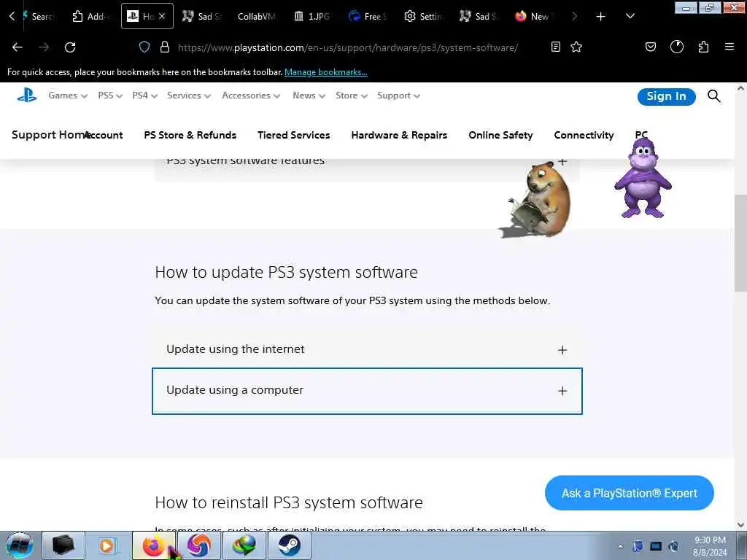Switch to the CollabVM tab

[256, 17]
